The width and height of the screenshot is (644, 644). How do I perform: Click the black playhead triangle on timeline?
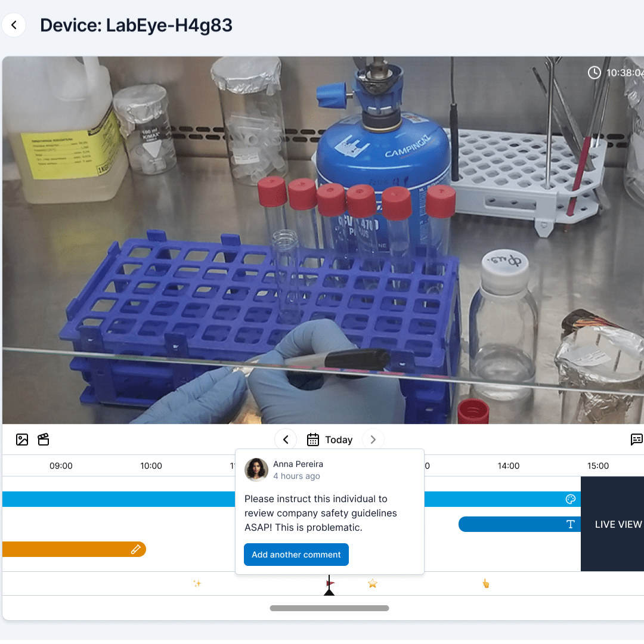tap(329, 592)
